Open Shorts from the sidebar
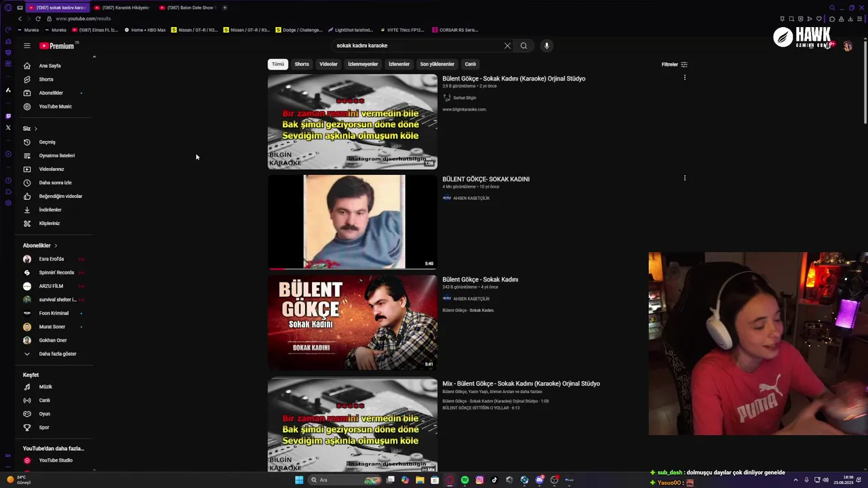 point(46,79)
